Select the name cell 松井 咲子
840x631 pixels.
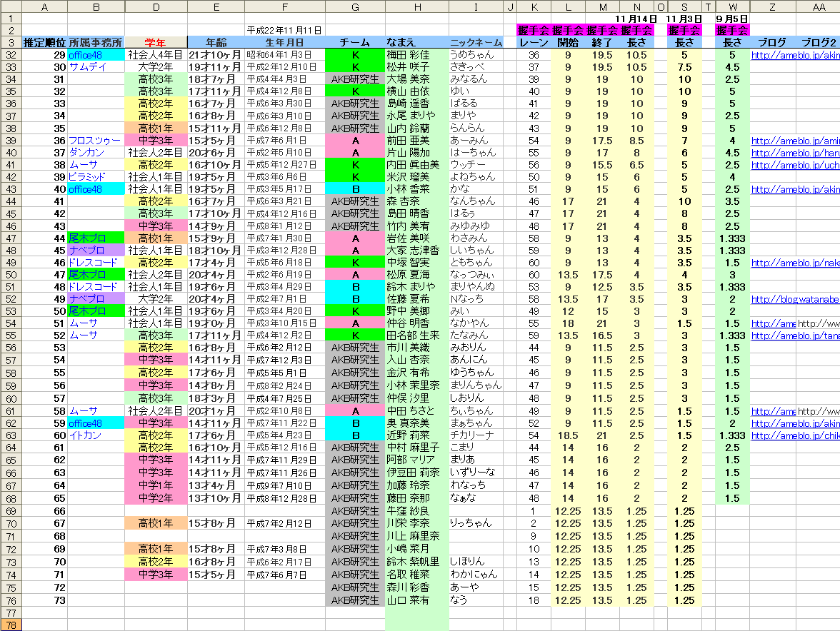pos(417,67)
